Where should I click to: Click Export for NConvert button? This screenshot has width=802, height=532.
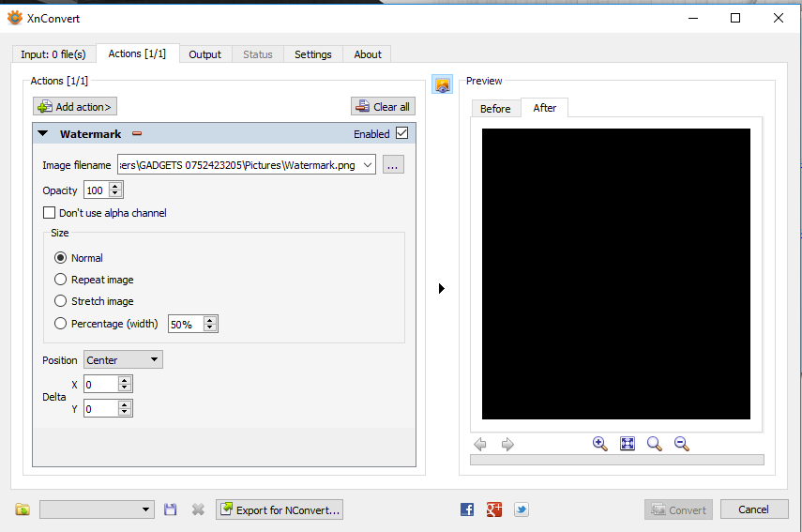pos(280,509)
